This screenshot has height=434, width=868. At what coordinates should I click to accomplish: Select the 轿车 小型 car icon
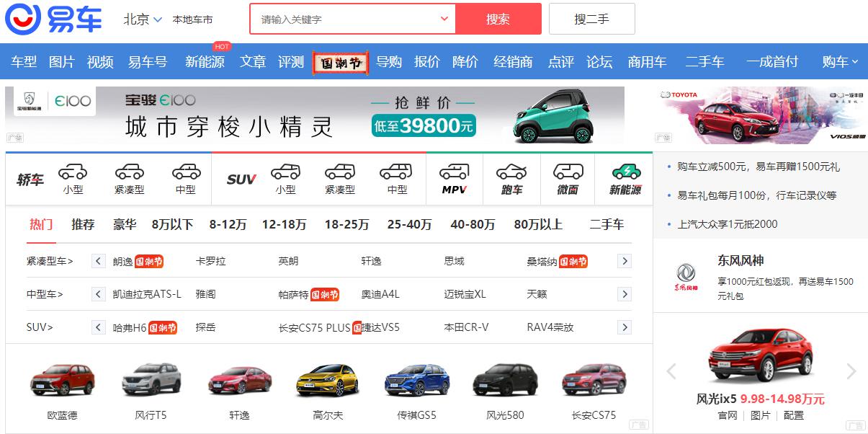point(73,172)
